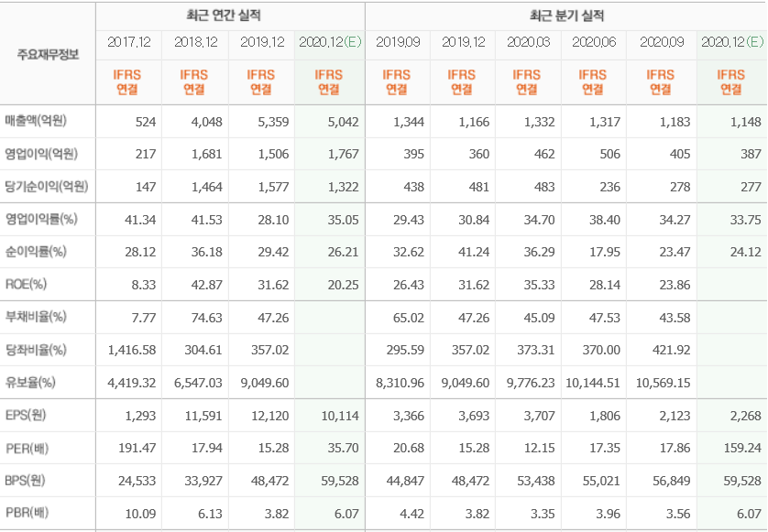768x532 pixels.
Task: Select the 순이익률(%) row label
Action: (x=36, y=252)
